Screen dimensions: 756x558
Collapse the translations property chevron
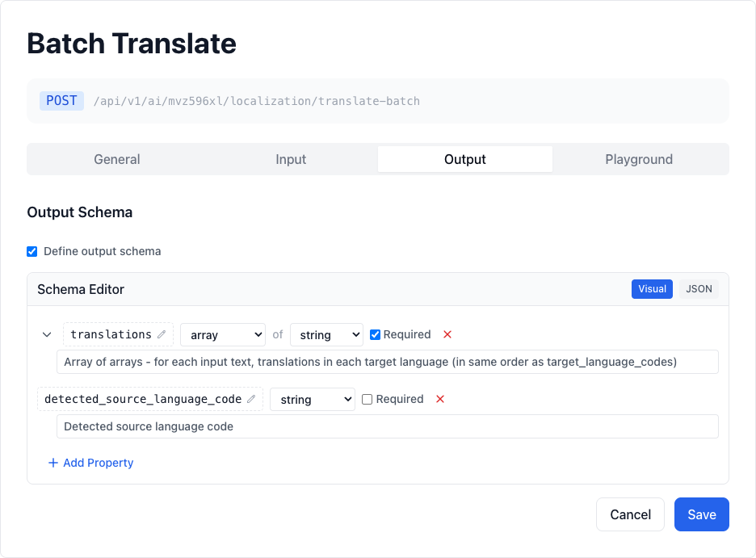tap(47, 334)
